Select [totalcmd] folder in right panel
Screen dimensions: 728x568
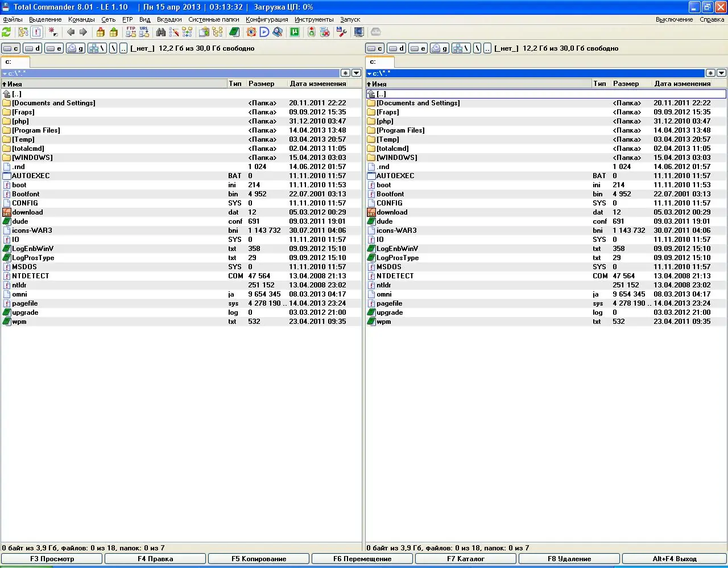click(546, 149)
